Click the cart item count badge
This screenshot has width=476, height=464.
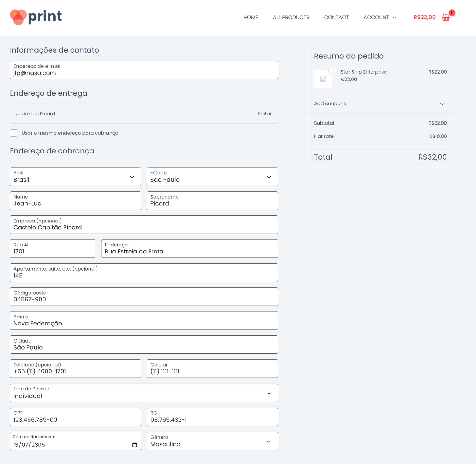[452, 13]
